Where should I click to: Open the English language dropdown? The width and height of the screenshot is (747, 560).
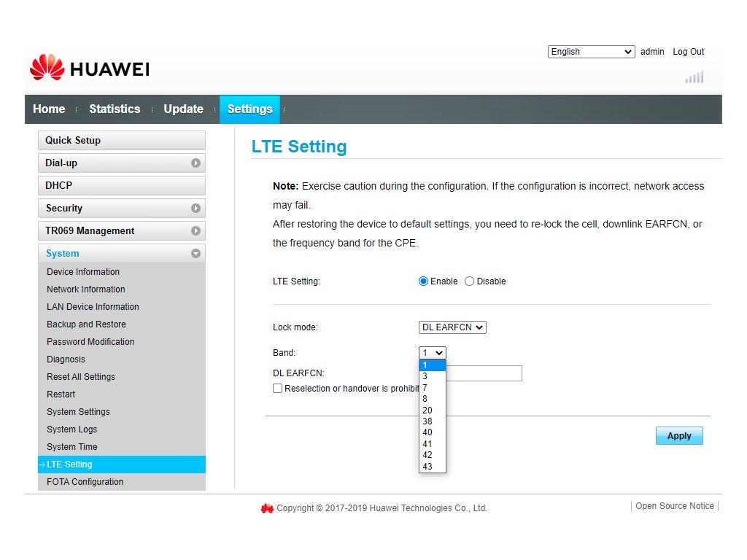click(x=591, y=52)
